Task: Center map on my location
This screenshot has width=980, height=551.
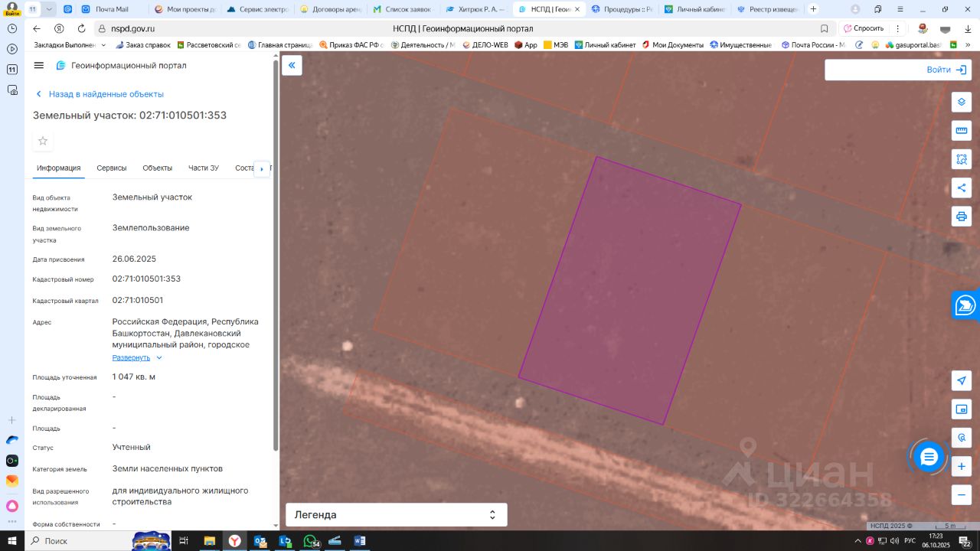Action: pyautogui.click(x=962, y=380)
